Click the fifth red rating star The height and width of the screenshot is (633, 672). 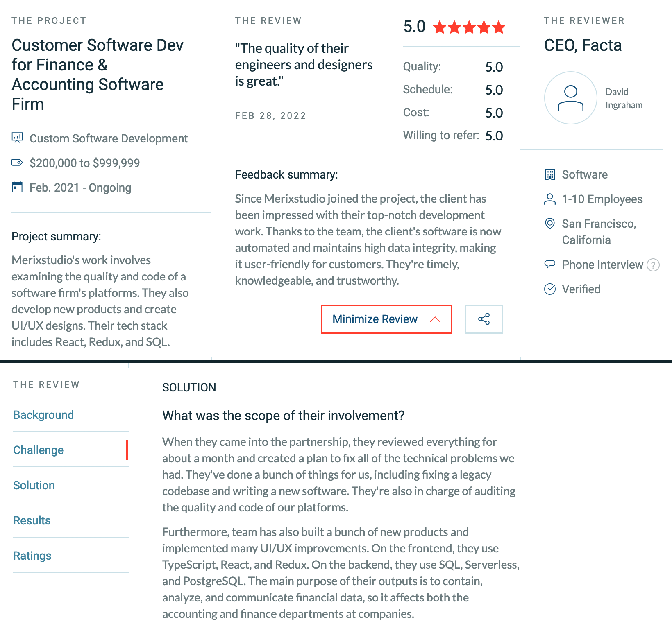498,27
